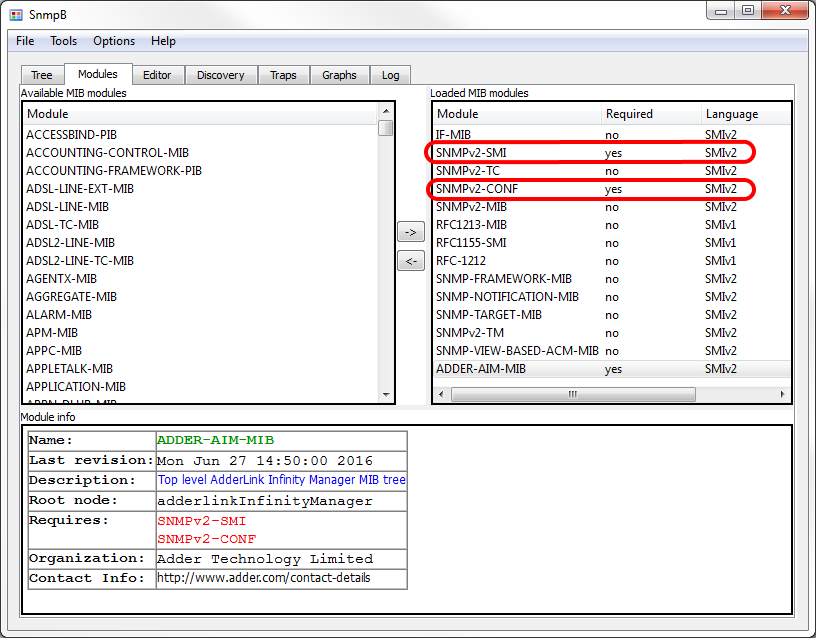Open the Log tab
This screenshot has width=816, height=638.
(390, 75)
